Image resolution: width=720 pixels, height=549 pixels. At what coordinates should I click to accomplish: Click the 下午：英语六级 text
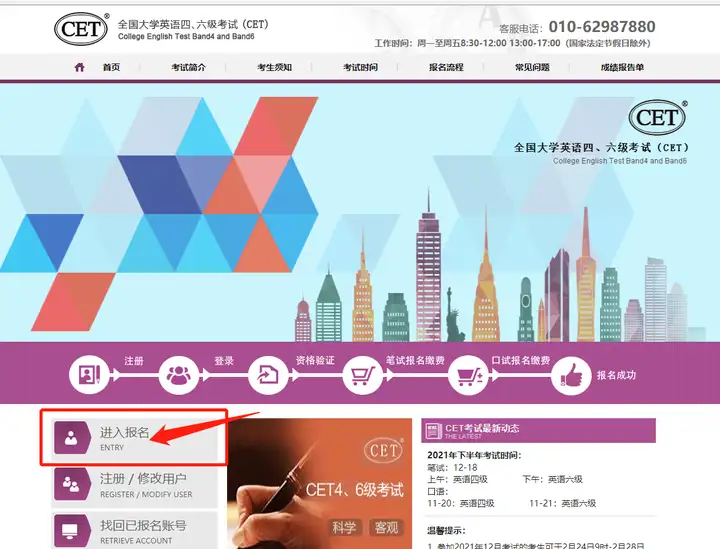click(x=552, y=479)
